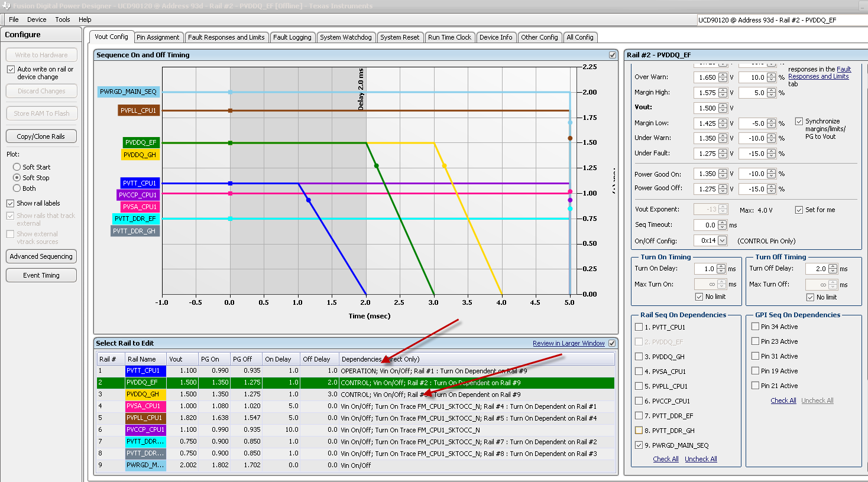The width and height of the screenshot is (868, 482).
Task: Check rail dependency 3. PVDDQ_GH
Action: (639, 357)
